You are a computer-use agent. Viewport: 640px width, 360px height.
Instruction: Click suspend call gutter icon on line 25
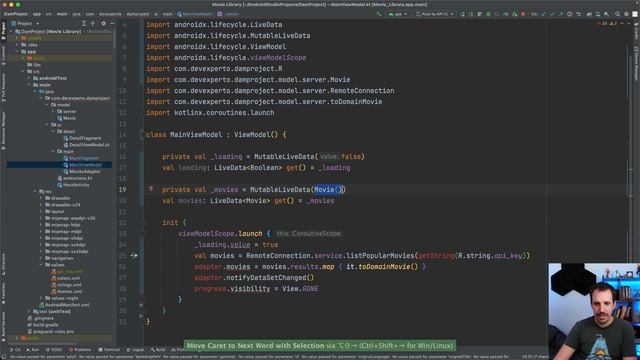134,256
